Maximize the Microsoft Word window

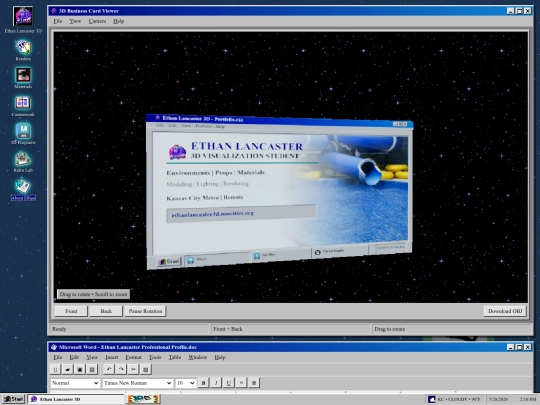click(519, 347)
